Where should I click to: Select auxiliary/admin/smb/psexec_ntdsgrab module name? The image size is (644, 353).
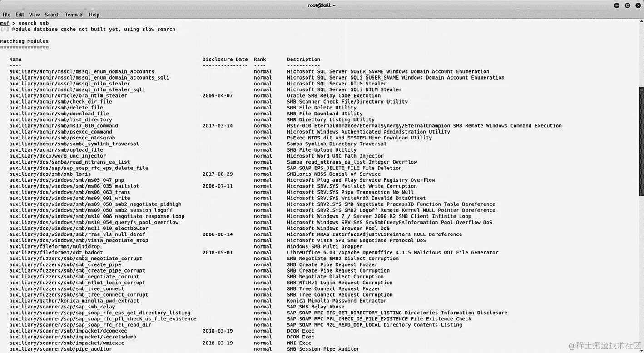pyautogui.click(x=62, y=138)
